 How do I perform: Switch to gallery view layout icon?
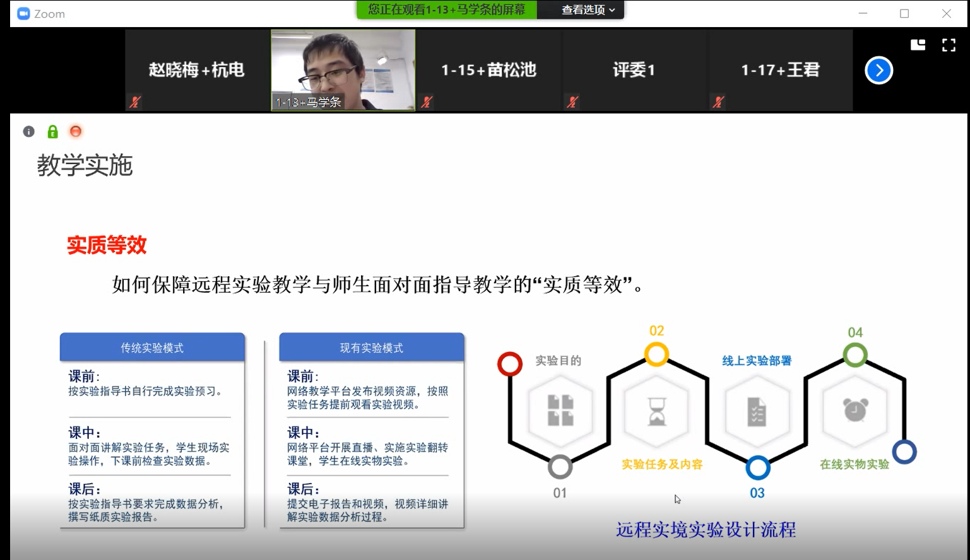pyautogui.click(x=918, y=45)
